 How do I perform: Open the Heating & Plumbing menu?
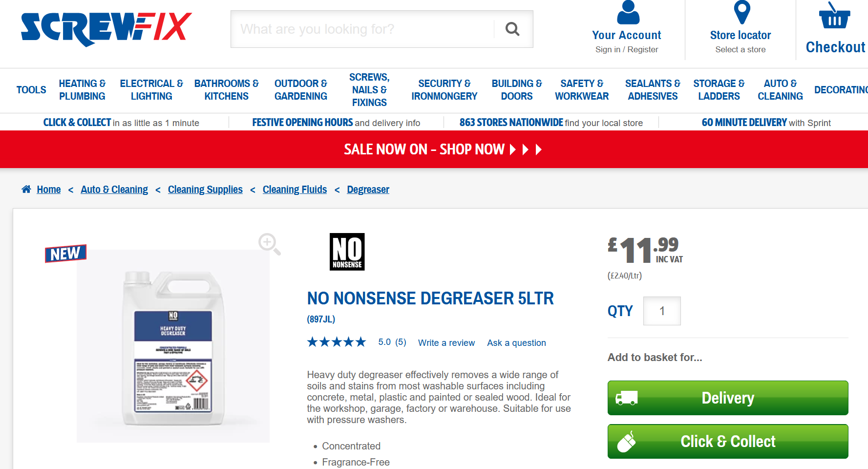[x=82, y=90]
